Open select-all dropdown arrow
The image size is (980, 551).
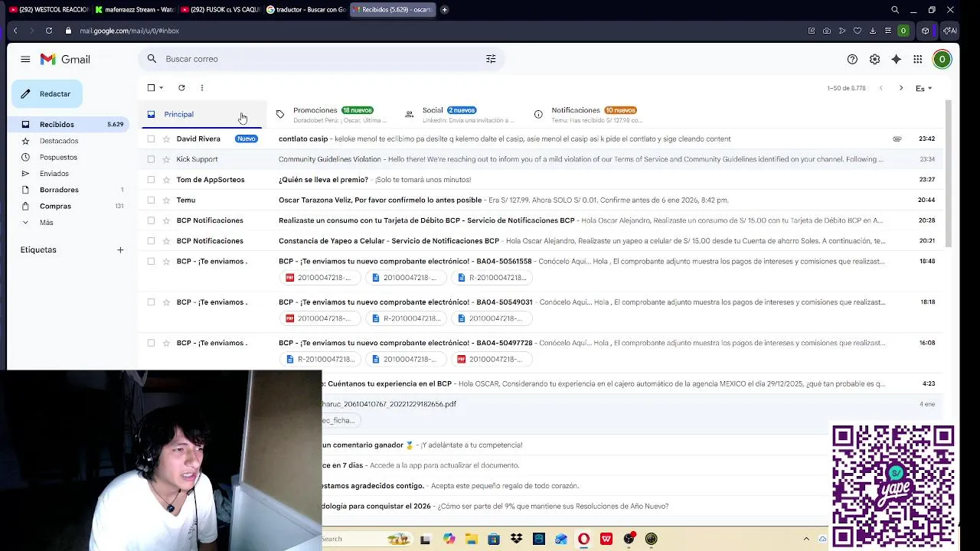tap(161, 88)
